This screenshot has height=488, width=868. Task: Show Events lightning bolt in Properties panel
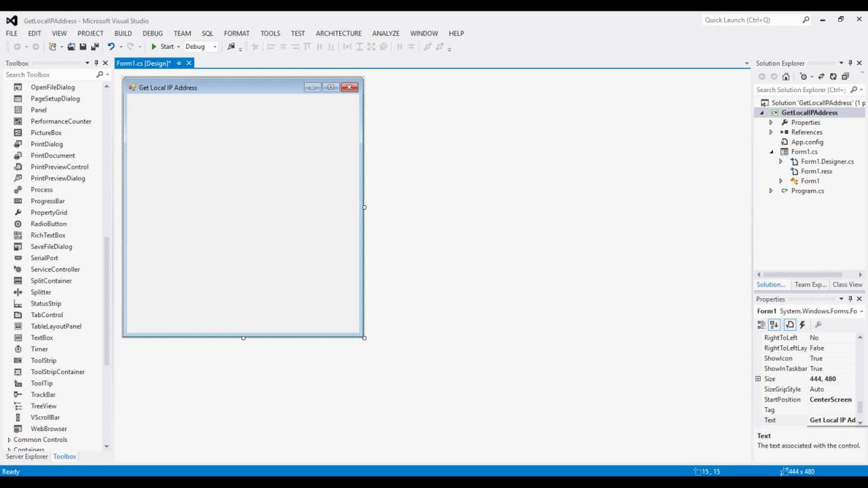[803, 325]
